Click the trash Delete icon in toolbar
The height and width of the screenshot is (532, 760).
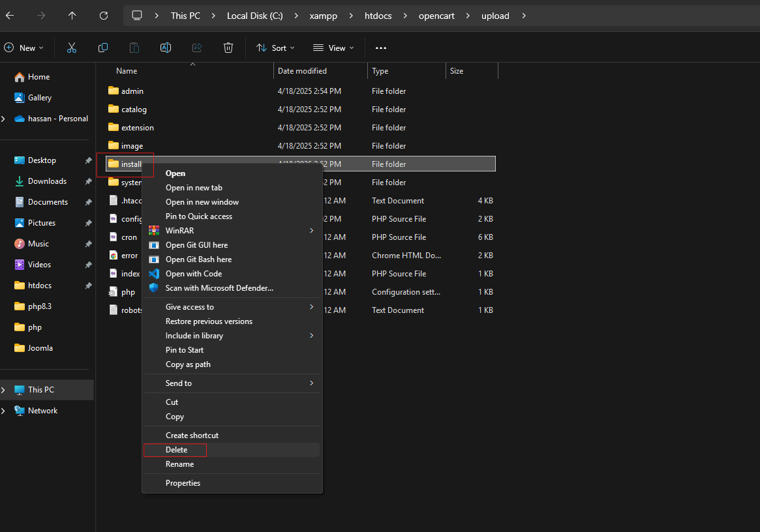(228, 48)
